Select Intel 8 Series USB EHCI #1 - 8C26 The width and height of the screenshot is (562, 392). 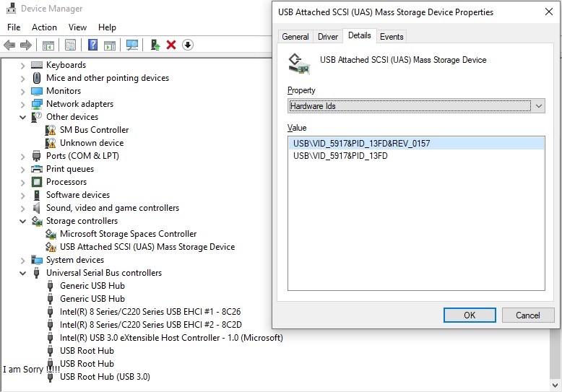[x=150, y=312]
